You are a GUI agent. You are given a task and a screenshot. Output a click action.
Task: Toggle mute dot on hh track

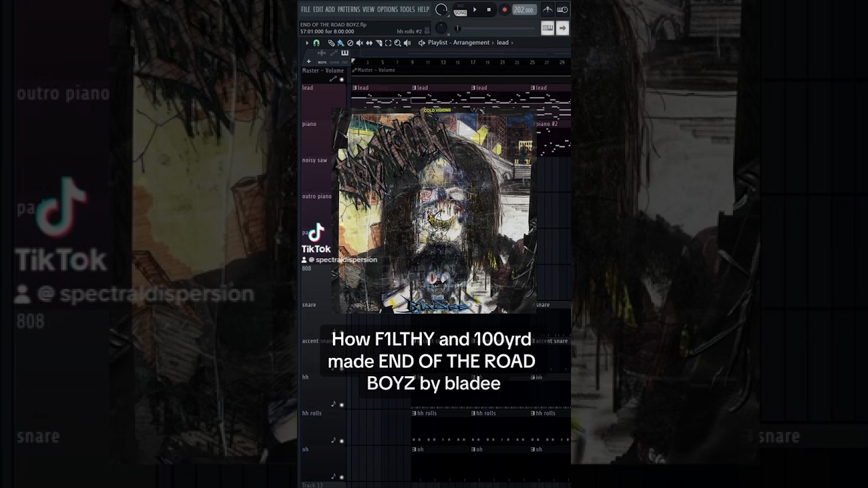pos(342,405)
